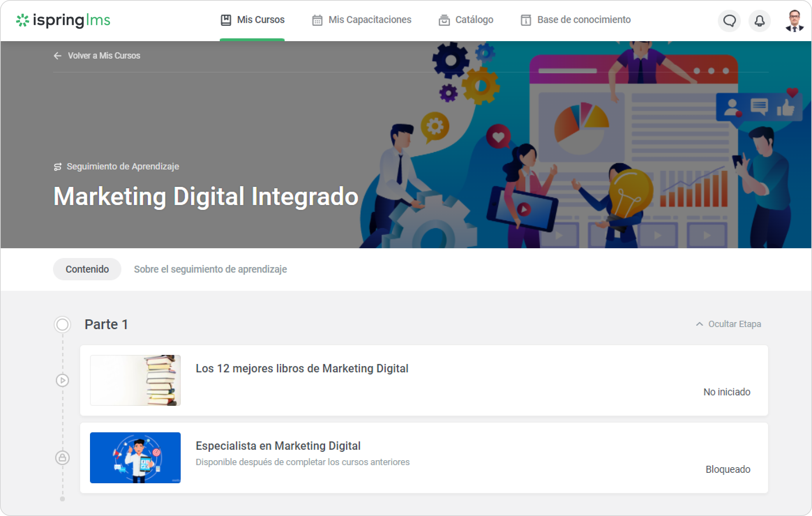The image size is (812, 516).
Task: Open the chat messages icon
Action: coord(729,21)
